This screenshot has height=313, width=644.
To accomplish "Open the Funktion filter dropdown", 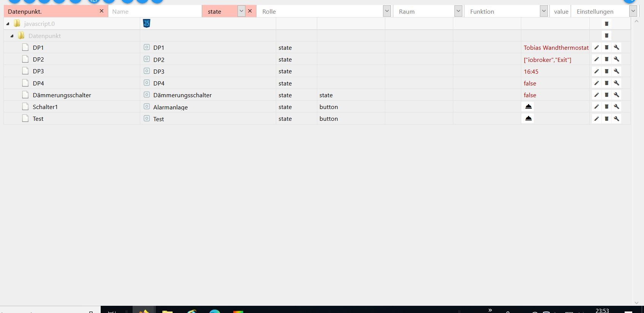I will pos(544,11).
